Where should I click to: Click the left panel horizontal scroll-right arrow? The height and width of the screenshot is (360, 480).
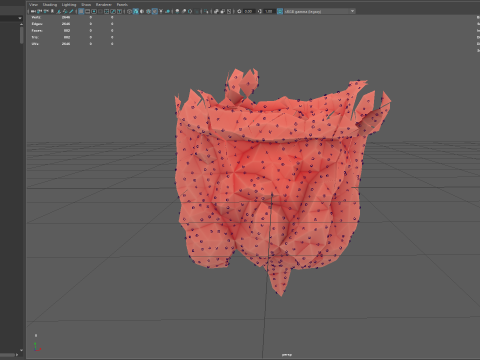[x=17, y=355]
